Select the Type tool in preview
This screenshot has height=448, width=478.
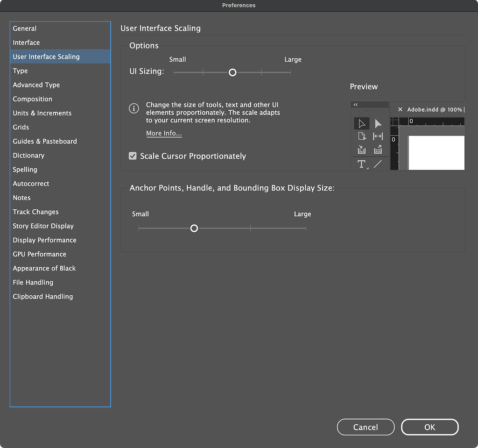(362, 164)
